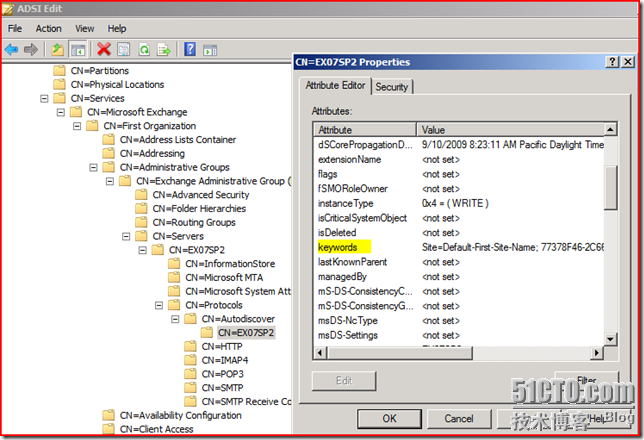Click the Up one level toolbar icon

tap(58, 50)
